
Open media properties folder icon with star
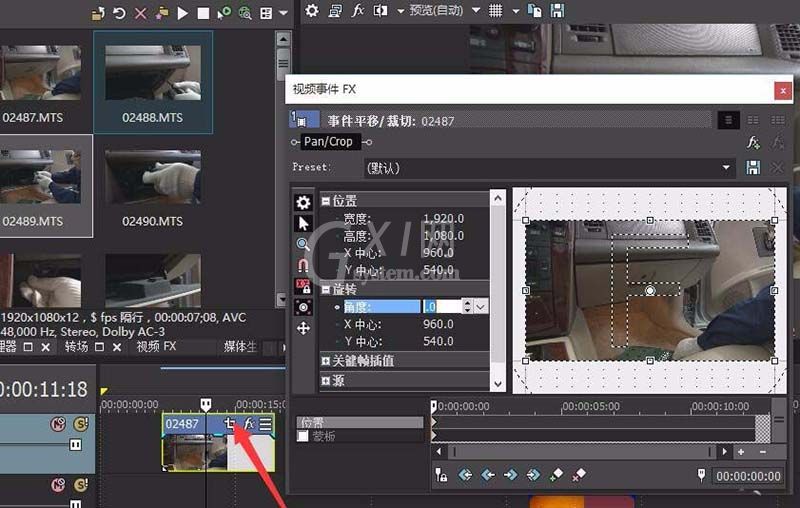click(x=162, y=13)
